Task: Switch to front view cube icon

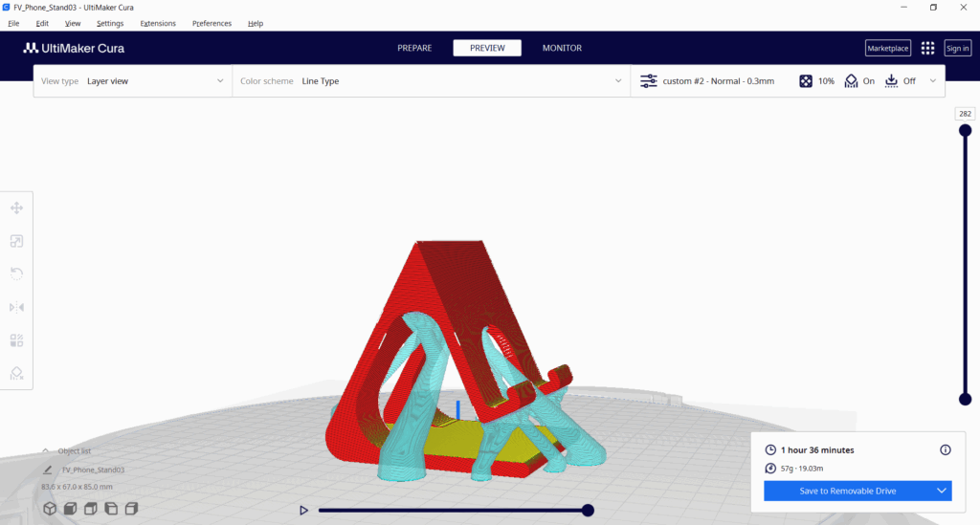Action: (x=71, y=509)
